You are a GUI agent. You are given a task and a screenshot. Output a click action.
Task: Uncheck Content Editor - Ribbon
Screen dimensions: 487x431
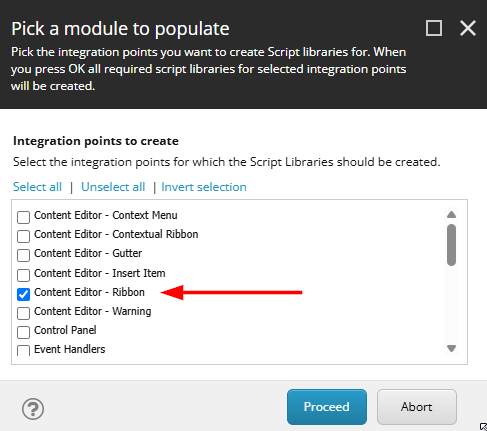click(x=23, y=294)
